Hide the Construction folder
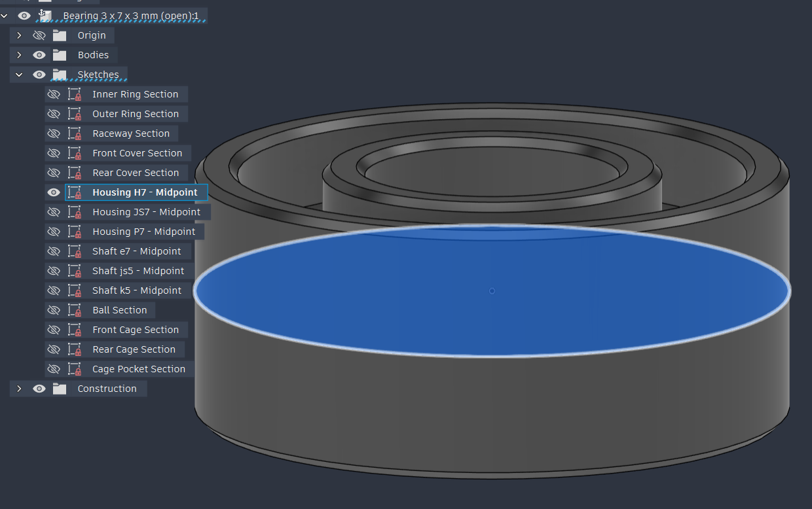Image resolution: width=812 pixels, height=509 pixels. tap(39, 389)
